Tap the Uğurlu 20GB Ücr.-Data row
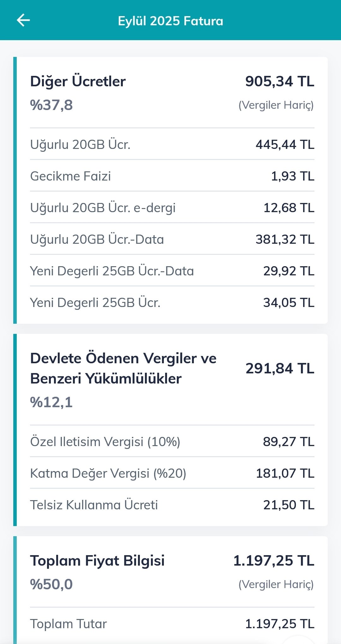This screenshot has height=644, width=341. coord(172,239)
